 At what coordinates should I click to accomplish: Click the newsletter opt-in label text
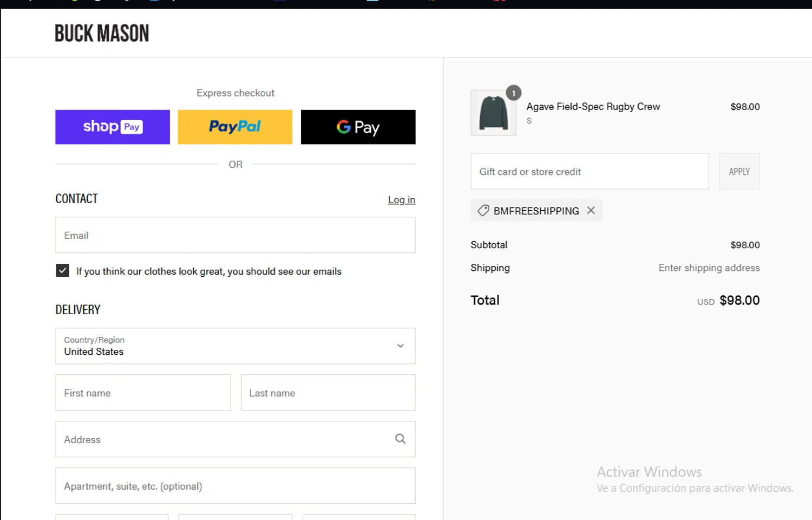pyautogui.click(x=209, y=271)
